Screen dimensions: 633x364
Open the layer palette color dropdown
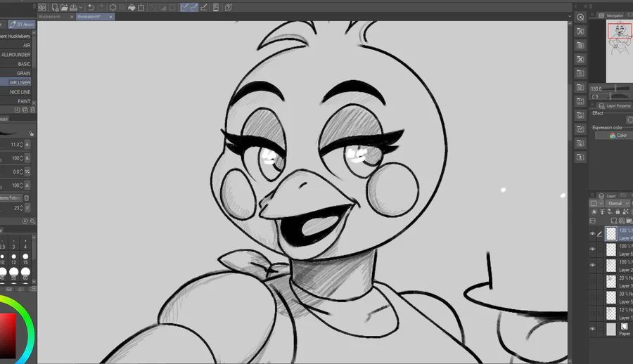click(596, 203)
